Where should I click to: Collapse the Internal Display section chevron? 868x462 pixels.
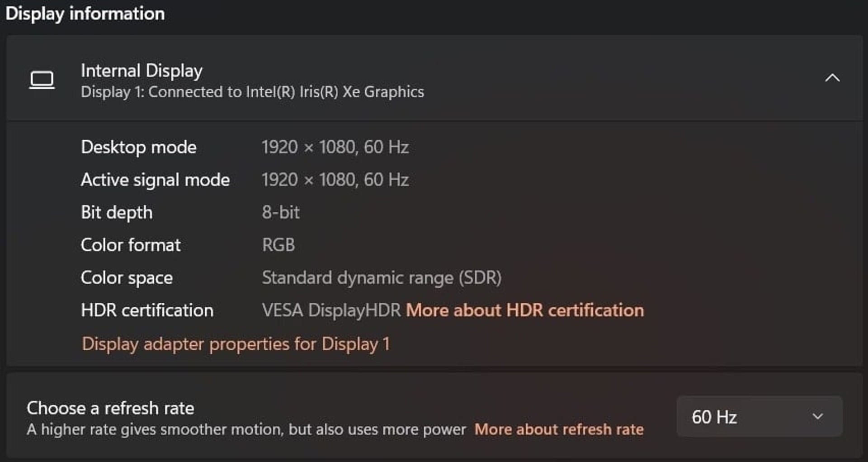click(x=832, y=78)
